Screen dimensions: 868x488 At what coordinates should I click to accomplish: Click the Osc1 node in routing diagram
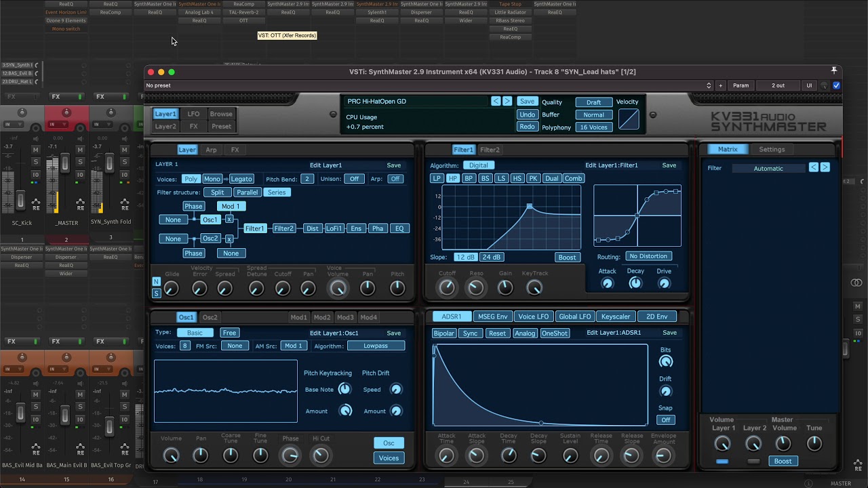coord(211,220)
